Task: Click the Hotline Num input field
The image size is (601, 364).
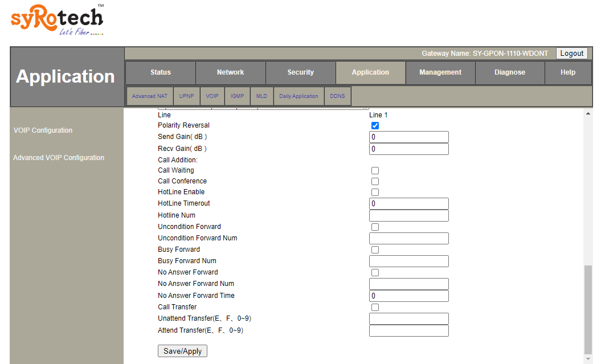Action: 408,216
